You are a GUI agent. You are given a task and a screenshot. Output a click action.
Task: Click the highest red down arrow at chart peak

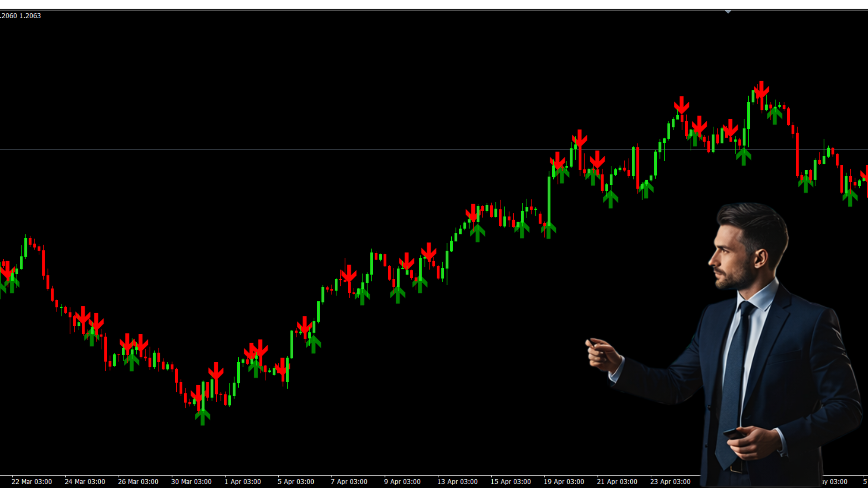(x=761, y=89)
